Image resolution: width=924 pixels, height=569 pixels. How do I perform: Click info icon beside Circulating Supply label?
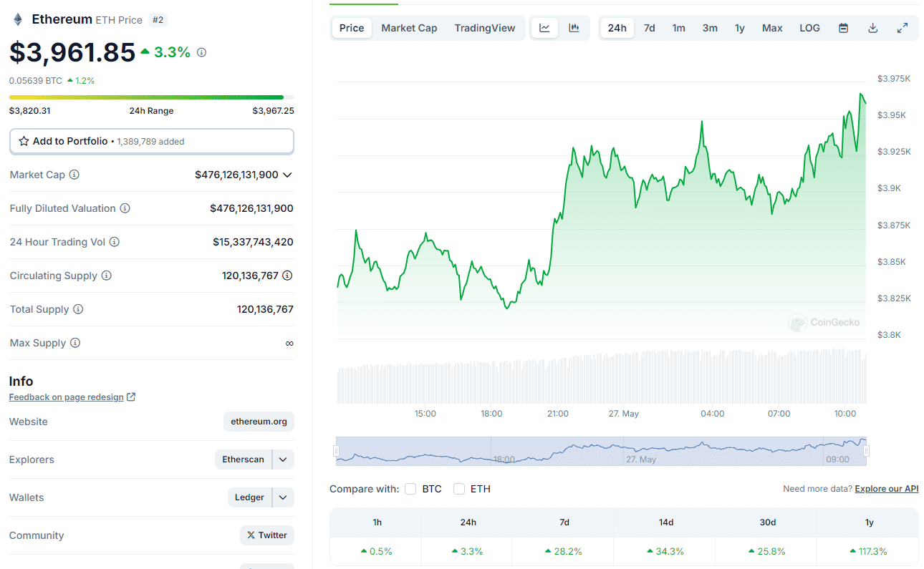click(x=106, y=276)
